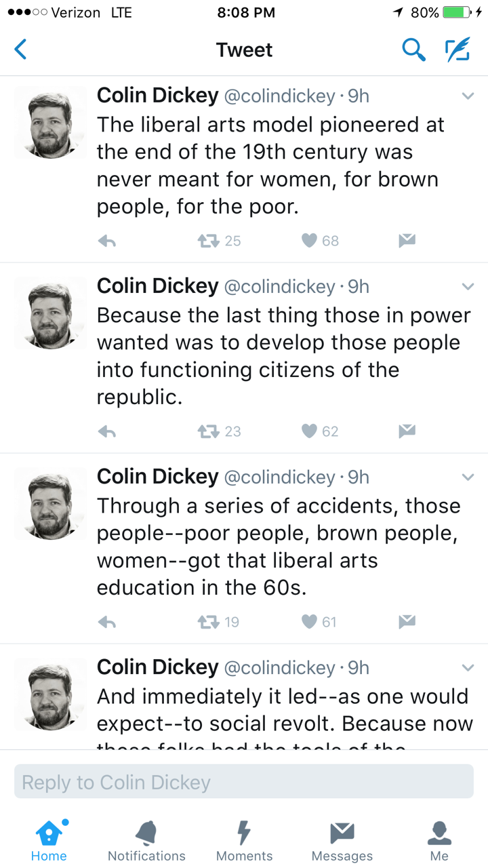
Task: Switch to the Notifications tab
Action: click(x=146, y=840)
